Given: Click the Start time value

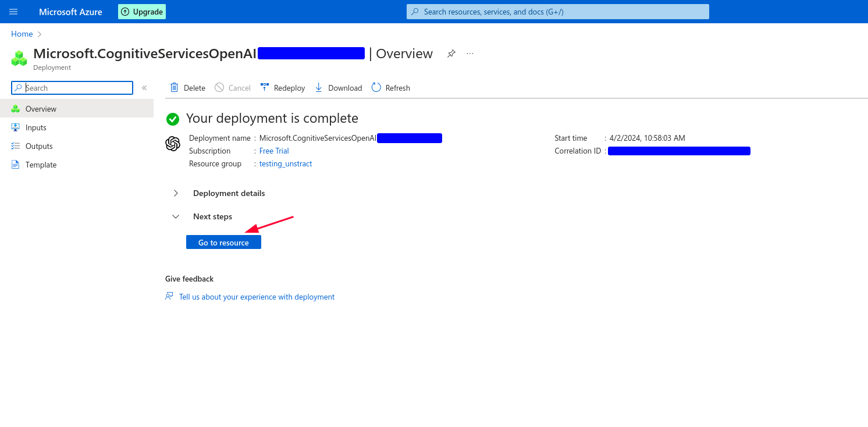Looking at the screenshot, I should (x=648, y=138).
